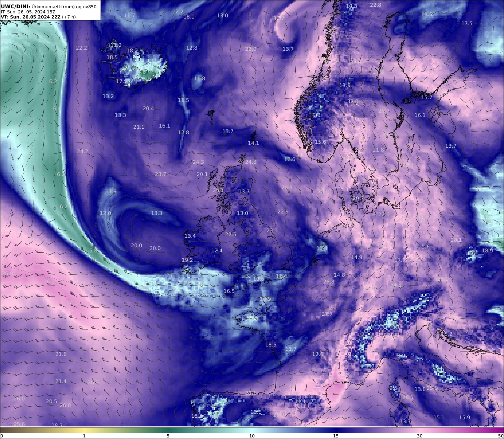Click the colorbar tick label '50'
This screenshot has width=504, height=439.
(500, 436)
